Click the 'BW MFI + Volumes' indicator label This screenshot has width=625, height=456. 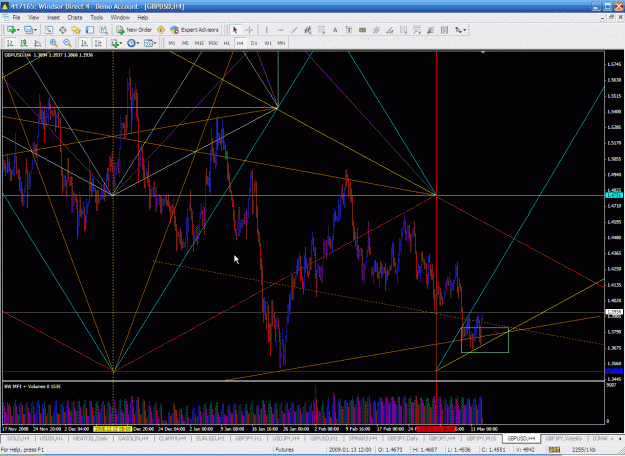pos(32,386)
